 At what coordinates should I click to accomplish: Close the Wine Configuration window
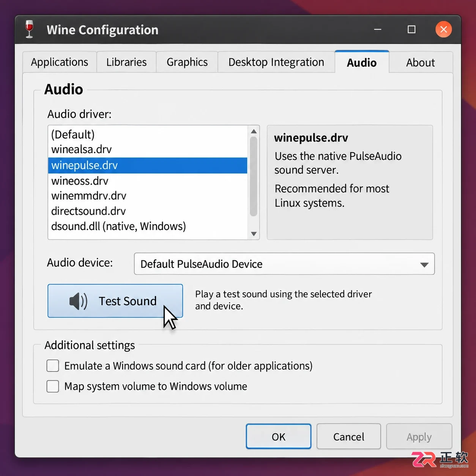tap(443, 29)
